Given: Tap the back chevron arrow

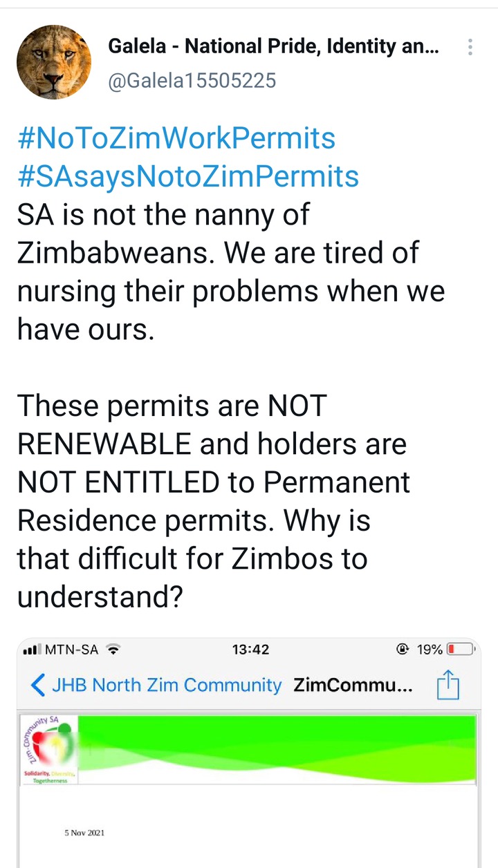Looking at the screenshot, I should pyautogui.click(x=39, y=686).
